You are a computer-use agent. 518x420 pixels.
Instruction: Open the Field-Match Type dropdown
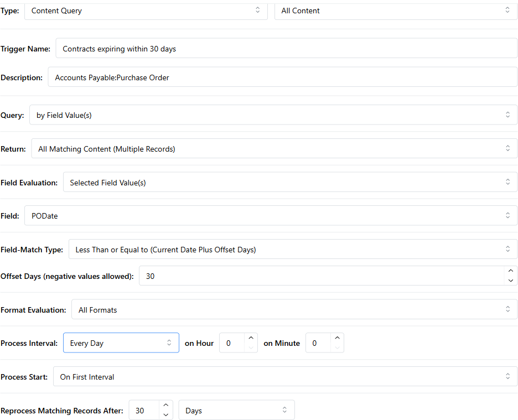pos(293,249)
